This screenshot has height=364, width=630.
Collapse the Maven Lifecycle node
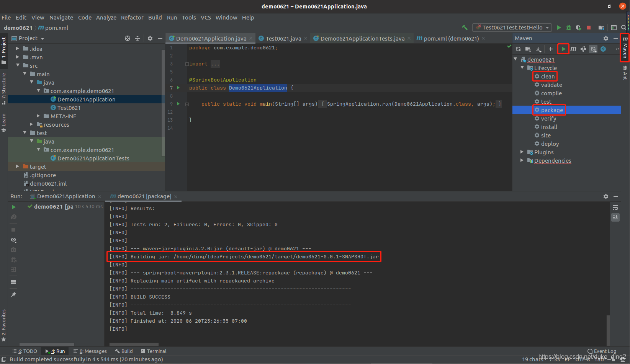(x=522, y=68)
